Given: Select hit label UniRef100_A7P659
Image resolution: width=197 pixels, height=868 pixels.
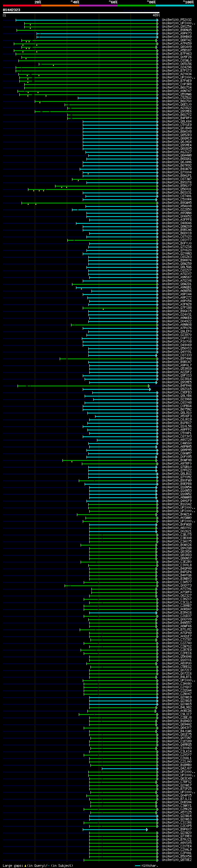Looking at the screenshot, I should [x=177, y=43].
